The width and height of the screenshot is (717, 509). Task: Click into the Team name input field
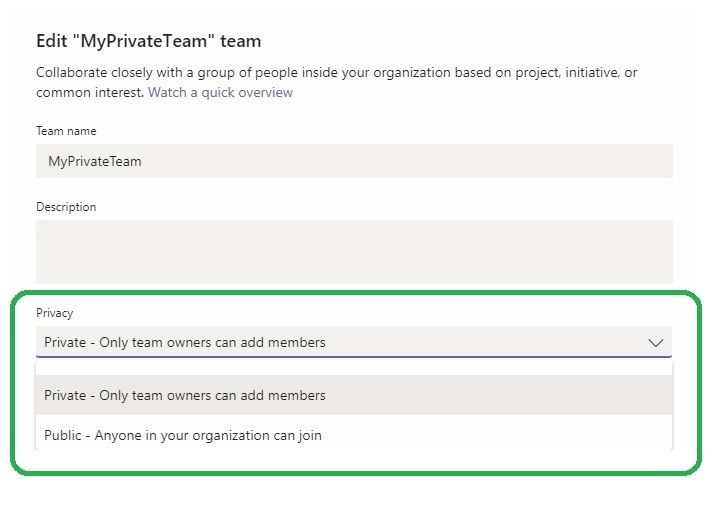click(x=354, y=161)
